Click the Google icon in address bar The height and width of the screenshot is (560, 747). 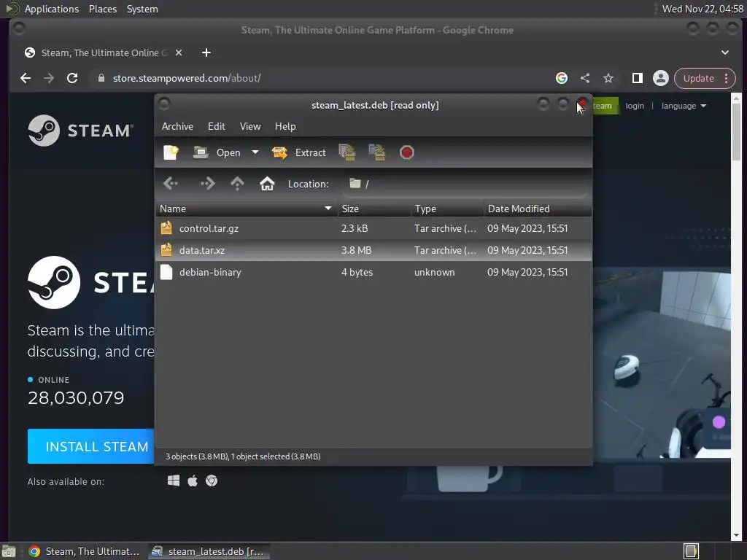click(562, 78)
